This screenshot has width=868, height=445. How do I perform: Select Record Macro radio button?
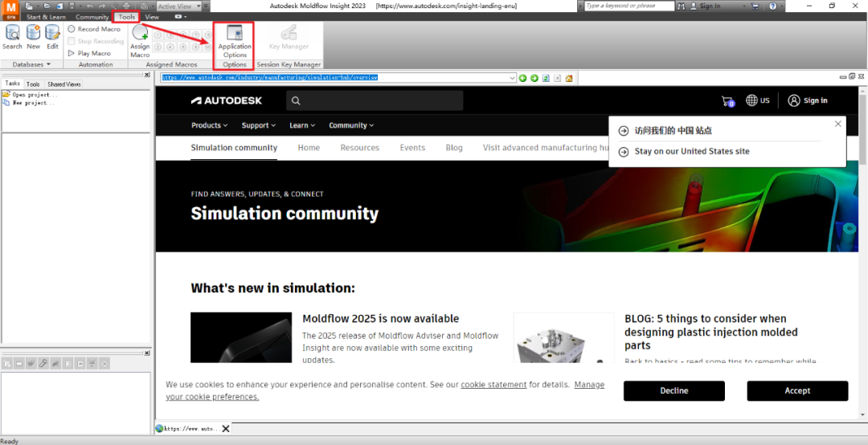tap(72, 29)
